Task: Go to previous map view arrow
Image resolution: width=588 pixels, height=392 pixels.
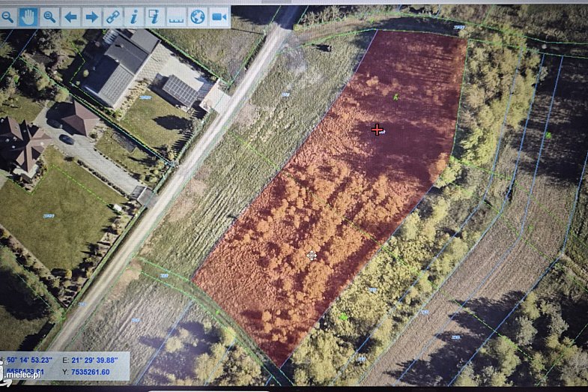Action: [x=70, y=16]
